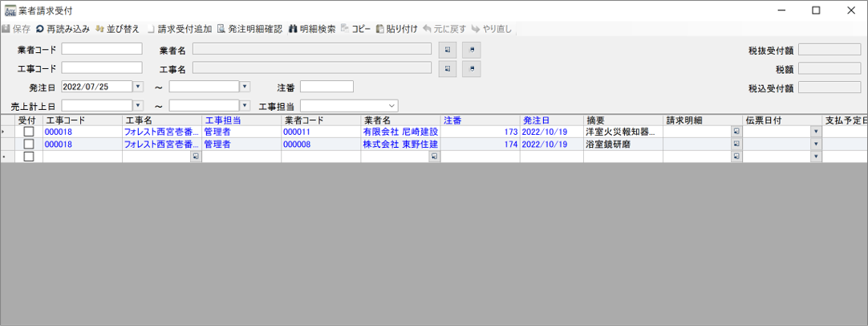
Task: Reload data with 再読み込み
Action: pos(62,29)
